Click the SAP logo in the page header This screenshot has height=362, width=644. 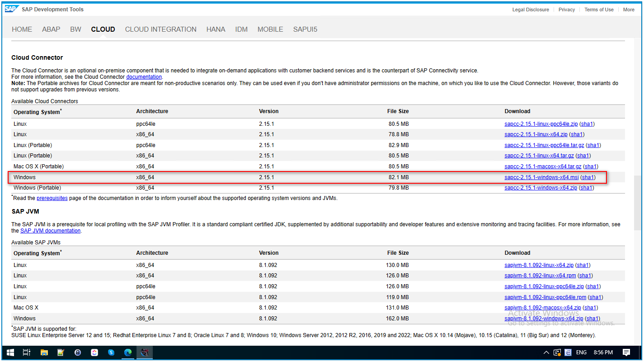coord(11,8)
